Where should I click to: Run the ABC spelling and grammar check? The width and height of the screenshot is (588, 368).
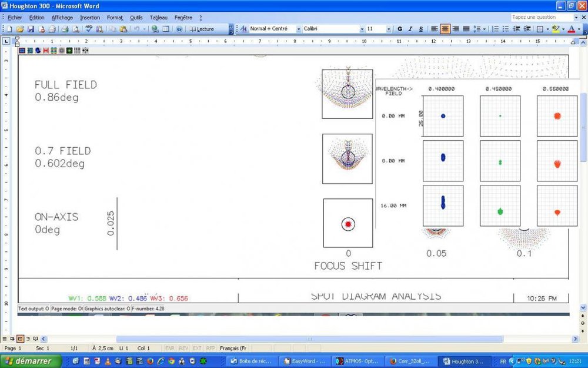tap(89, 29)
